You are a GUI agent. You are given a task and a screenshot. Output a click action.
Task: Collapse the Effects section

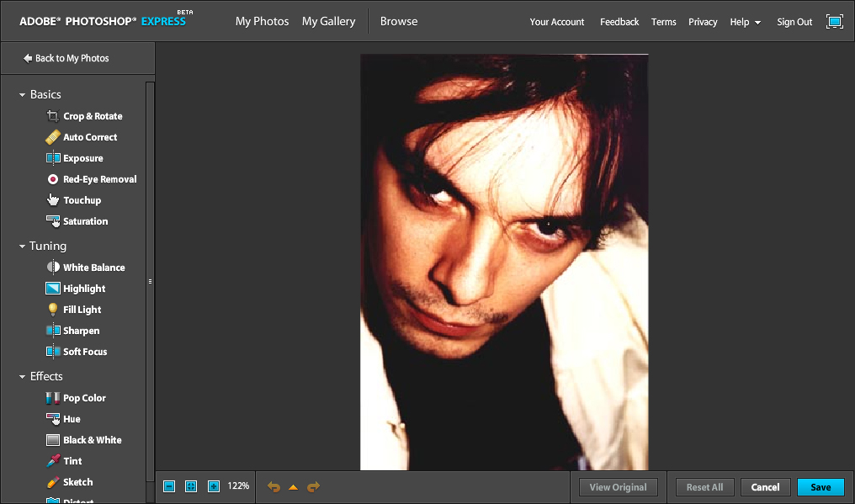(23, 377)
